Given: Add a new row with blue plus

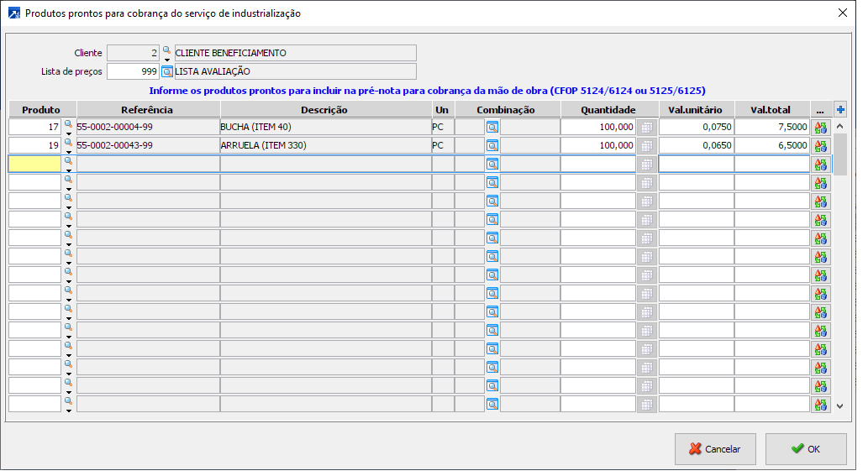Looking at the screenshot, I should (x=840, y=109).
